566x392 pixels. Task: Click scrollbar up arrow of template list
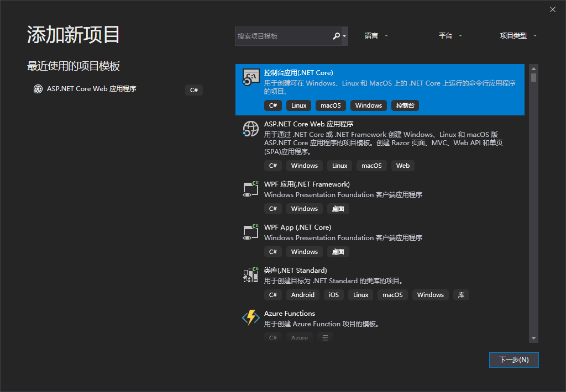tap(533, 68)
